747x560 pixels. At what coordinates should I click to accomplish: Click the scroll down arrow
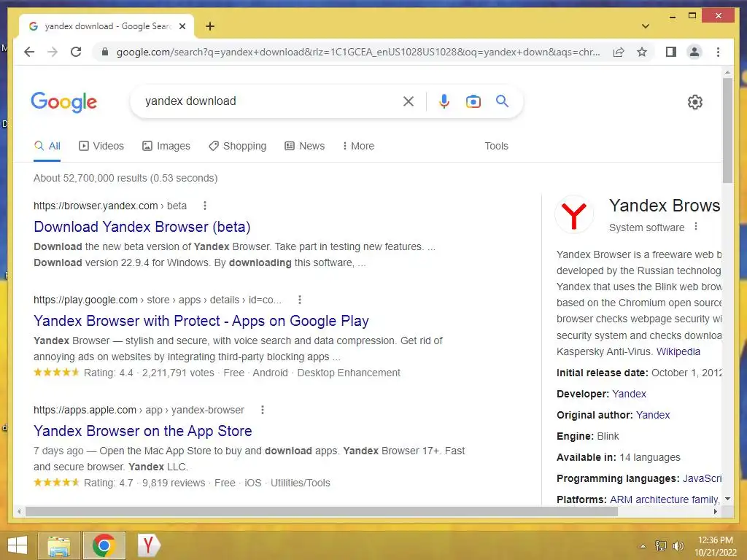727,499
